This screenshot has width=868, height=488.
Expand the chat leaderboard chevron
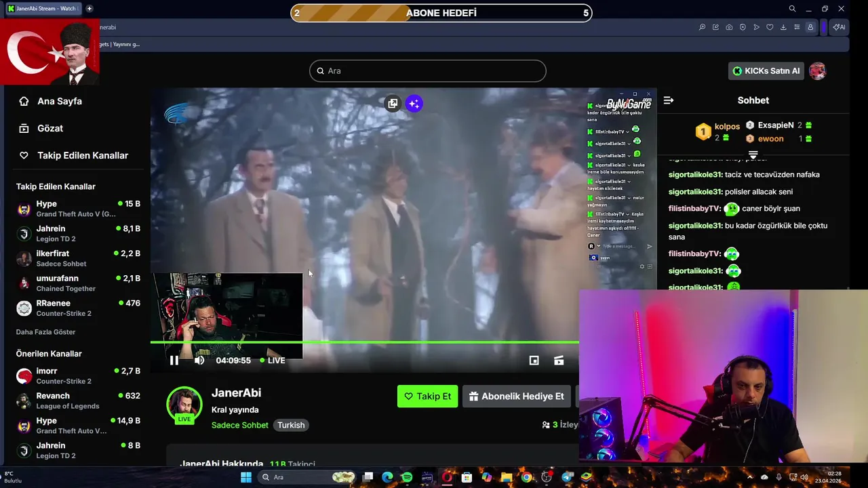(753, 155)
